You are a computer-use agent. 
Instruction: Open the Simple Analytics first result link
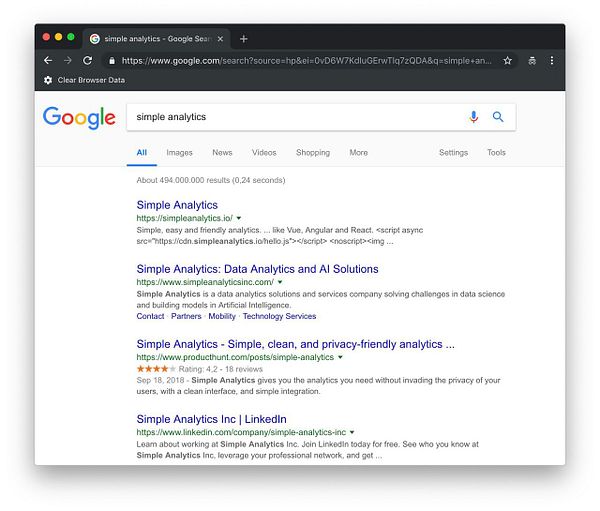[x=177, y=205]
